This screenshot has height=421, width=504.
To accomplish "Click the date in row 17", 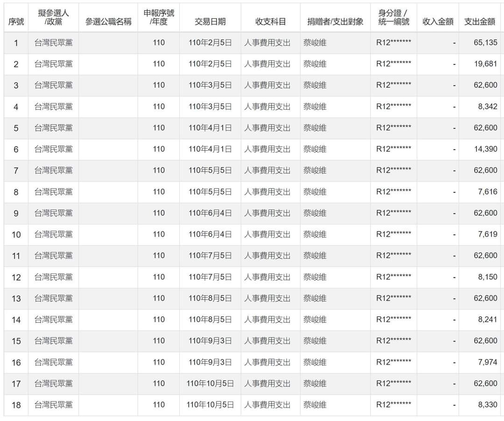I will (210, 383).
